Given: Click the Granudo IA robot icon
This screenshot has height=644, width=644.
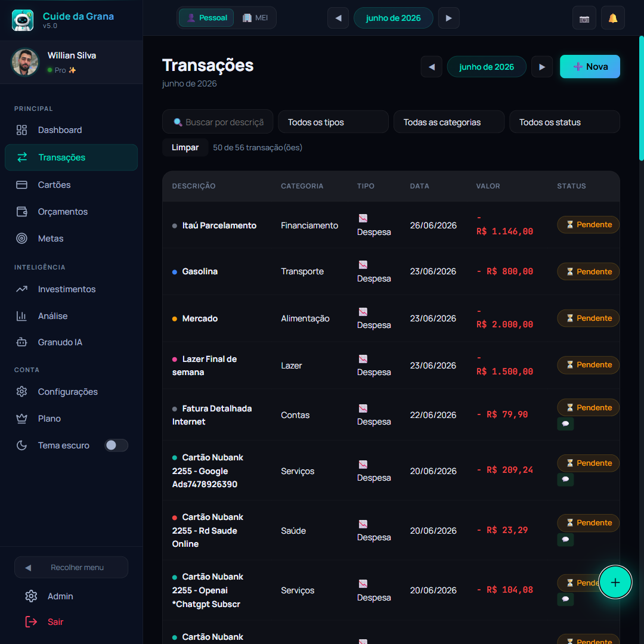Looking at the screenshot, I should click(x=21, y=342).
